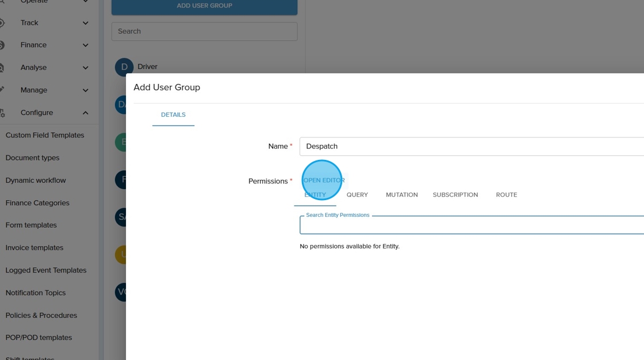
Task: Expand the Track menu chevron
Action: [86, 23]
